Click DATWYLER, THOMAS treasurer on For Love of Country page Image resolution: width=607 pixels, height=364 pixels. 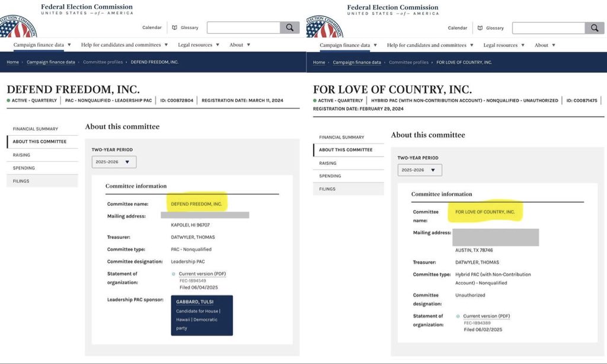(477, 262)
